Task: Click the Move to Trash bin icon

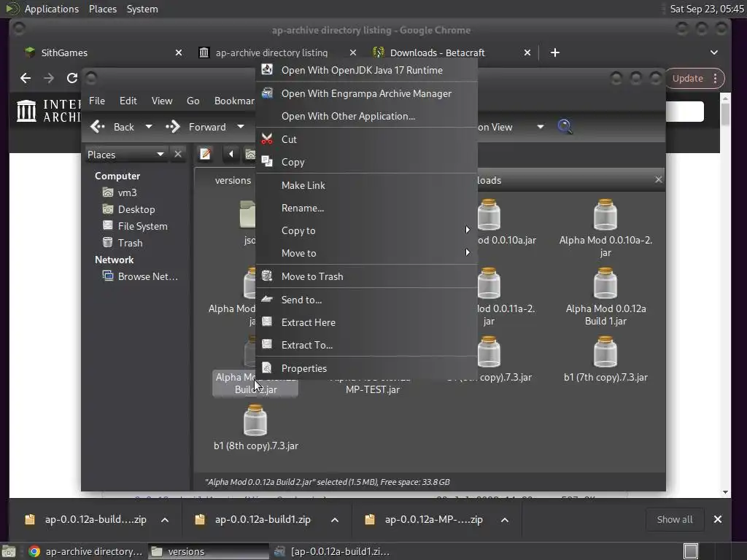Action: click(267, 276)
